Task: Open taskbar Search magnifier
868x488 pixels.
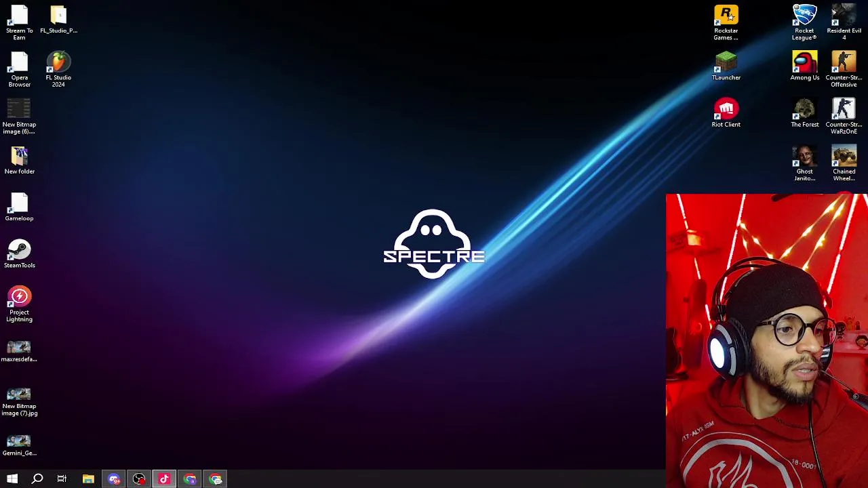Action: (x=37, y=479)
